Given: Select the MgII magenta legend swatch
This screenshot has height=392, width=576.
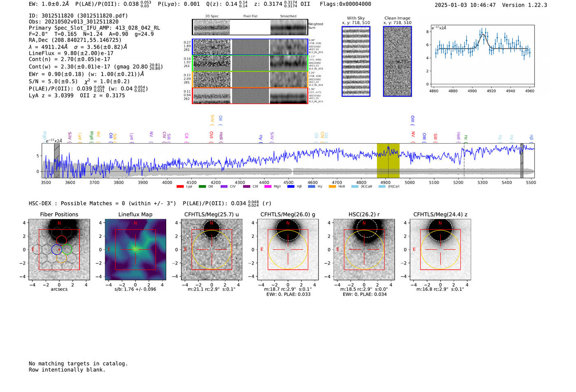Looking at the screenshot, I should click(x=268, y=187).
